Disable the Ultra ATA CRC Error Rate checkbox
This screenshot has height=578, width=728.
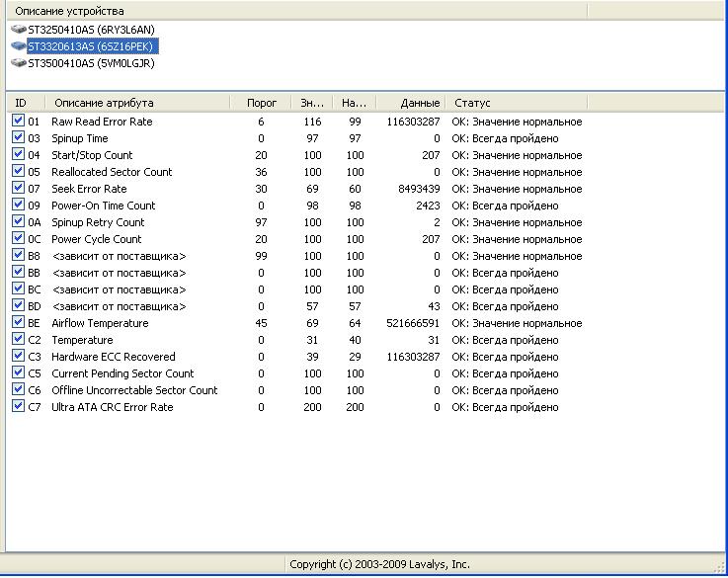coord(18,407)
